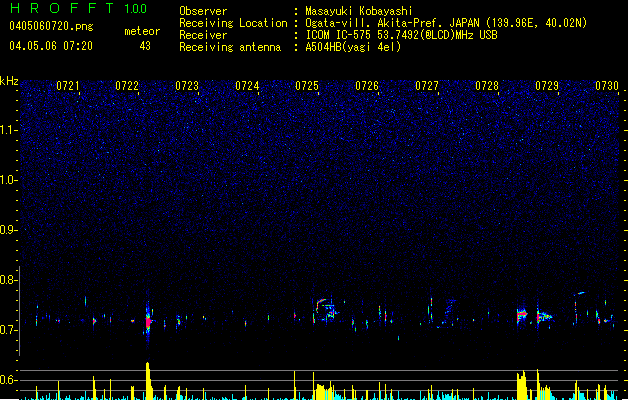Click the 0722 time marker
Image resolution: width=629 pixels, height=400 pixels.
tap(127, 86)
